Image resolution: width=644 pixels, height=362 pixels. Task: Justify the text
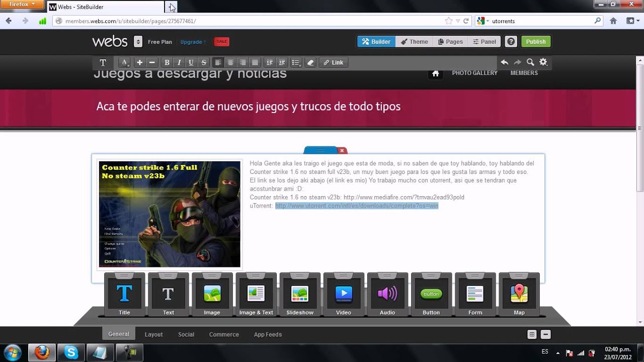255,62
